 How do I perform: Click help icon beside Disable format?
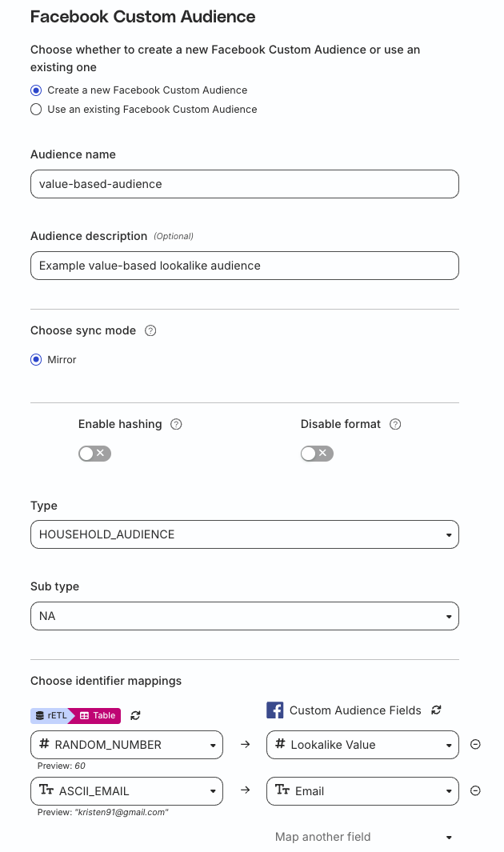(395, 424)
